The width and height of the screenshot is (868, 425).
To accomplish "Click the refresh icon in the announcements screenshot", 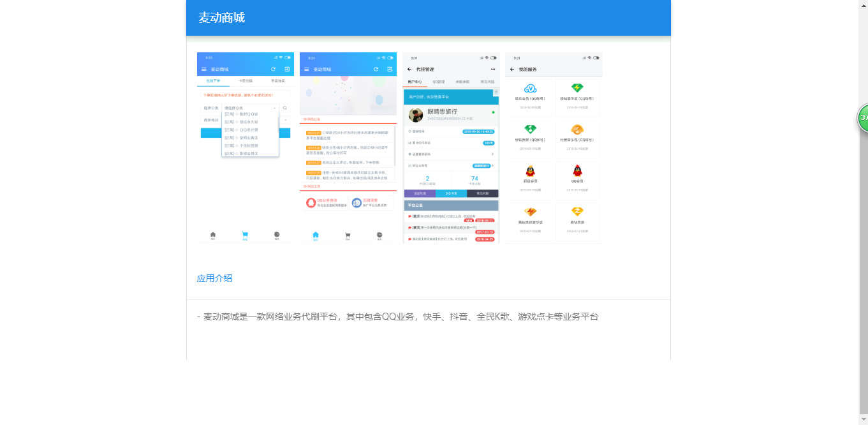I will [x=376, y=69].
